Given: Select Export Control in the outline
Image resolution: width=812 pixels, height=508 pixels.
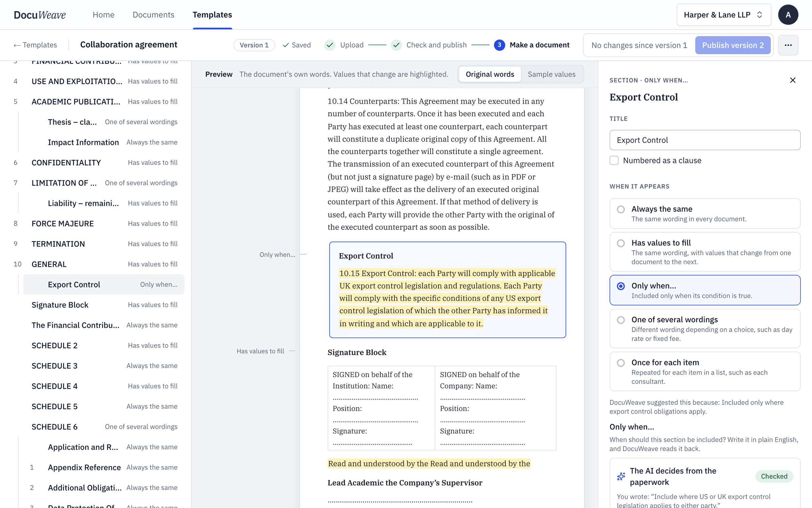Looking at the screenshot, I should click(104, 284).
